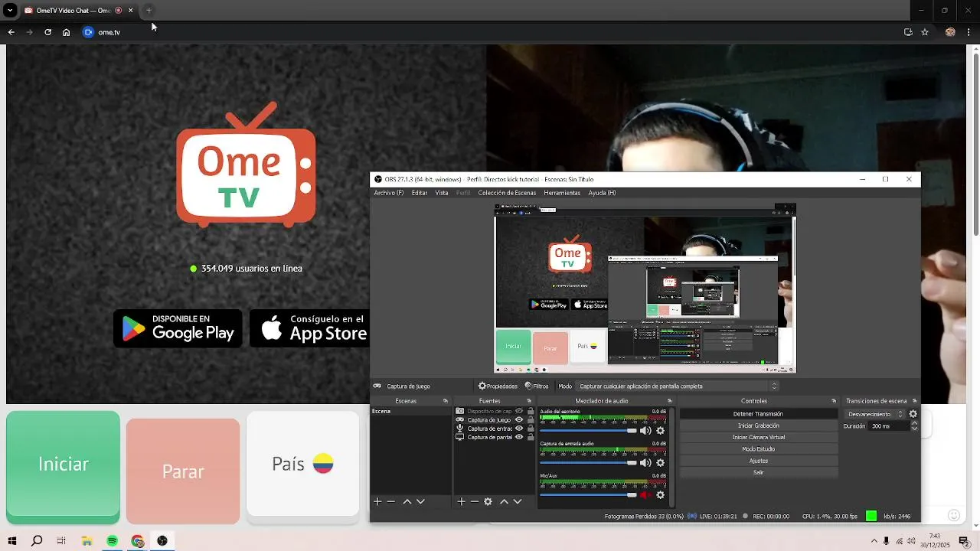Add a new scene with the Escenas plus icon
980x551 pixels.
377,501
